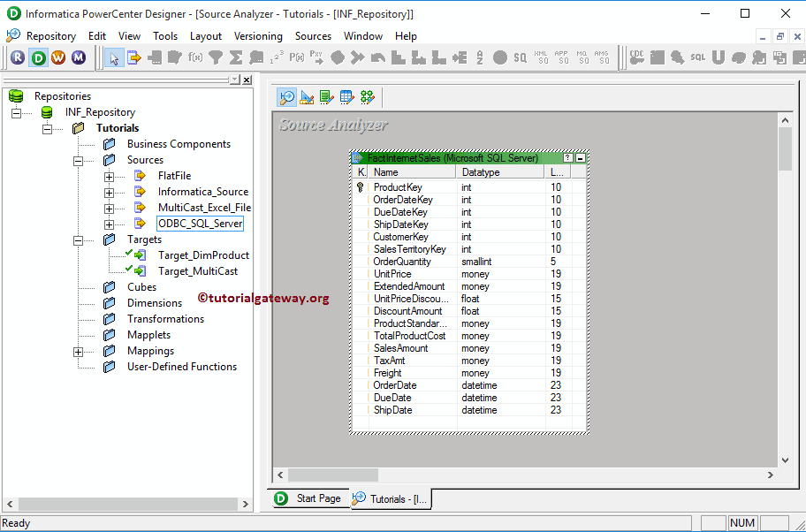The image size is (806, 532).
Task: Open the Versioning menu
Action: [x=258, y=36]
